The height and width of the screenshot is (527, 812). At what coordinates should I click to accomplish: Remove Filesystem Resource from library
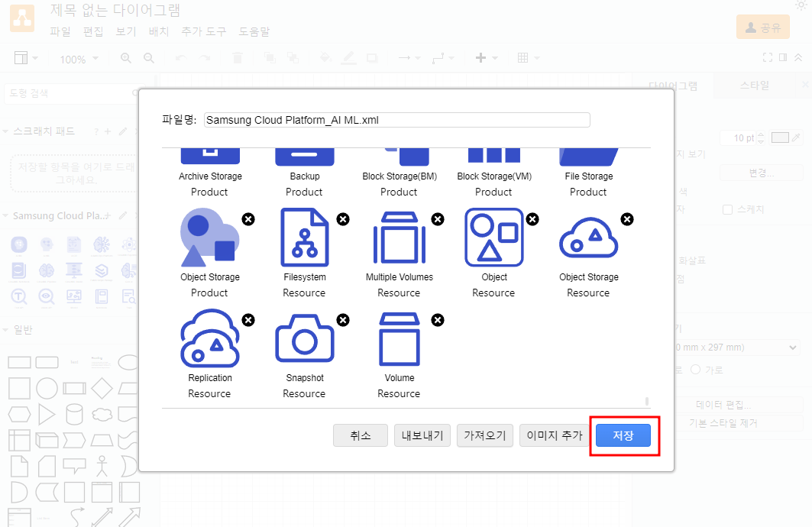(x=343, y=219)
